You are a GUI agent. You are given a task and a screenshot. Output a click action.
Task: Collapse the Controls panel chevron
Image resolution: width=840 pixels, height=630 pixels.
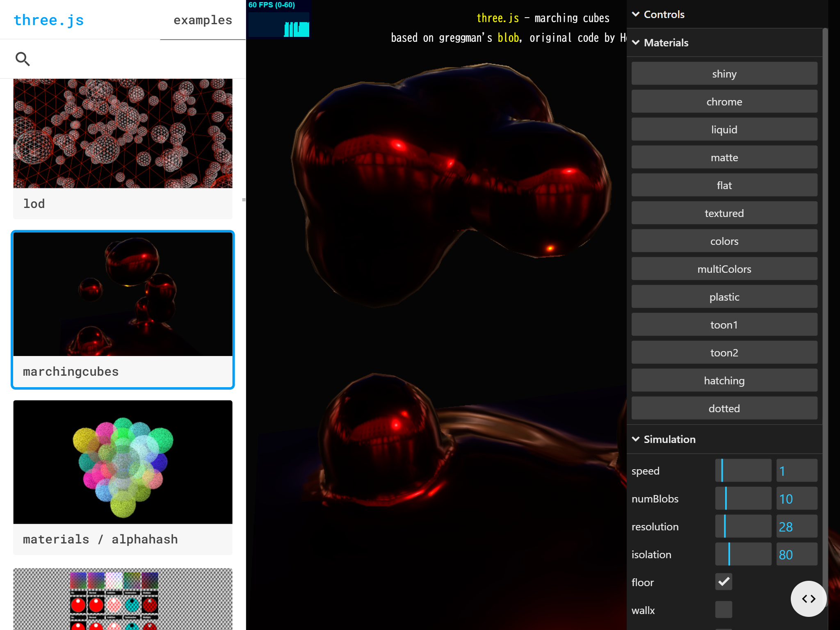point(636,14)
